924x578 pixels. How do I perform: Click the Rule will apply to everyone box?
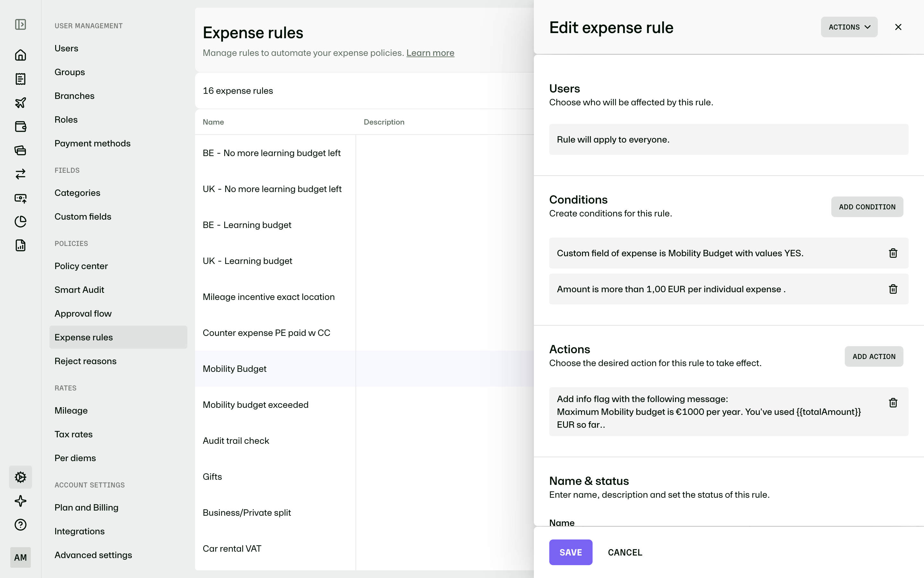point(729,139)
